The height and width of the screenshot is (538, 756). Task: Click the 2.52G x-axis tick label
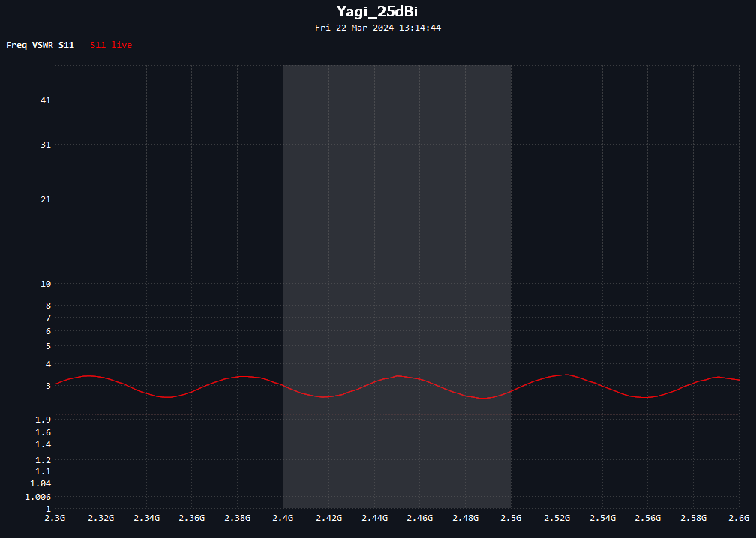[556, 518]
